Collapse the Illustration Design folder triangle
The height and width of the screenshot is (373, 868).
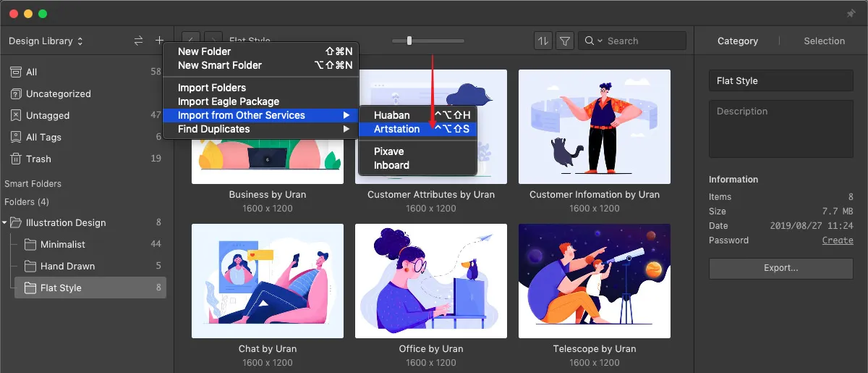point(6,223)
